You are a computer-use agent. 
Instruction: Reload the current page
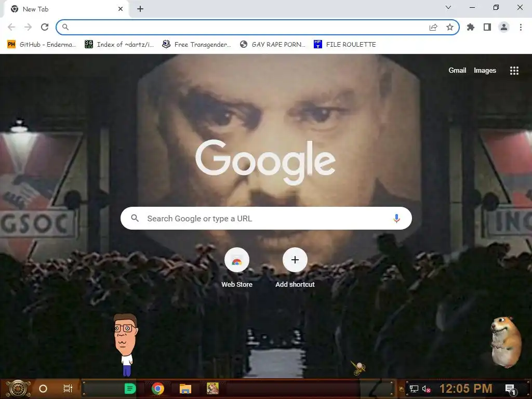click(45, 27)
